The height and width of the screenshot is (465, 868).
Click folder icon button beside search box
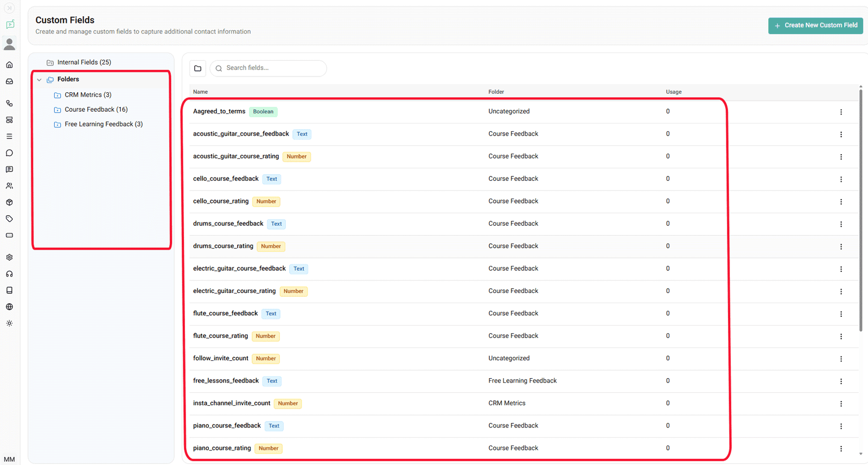(197, 68)
